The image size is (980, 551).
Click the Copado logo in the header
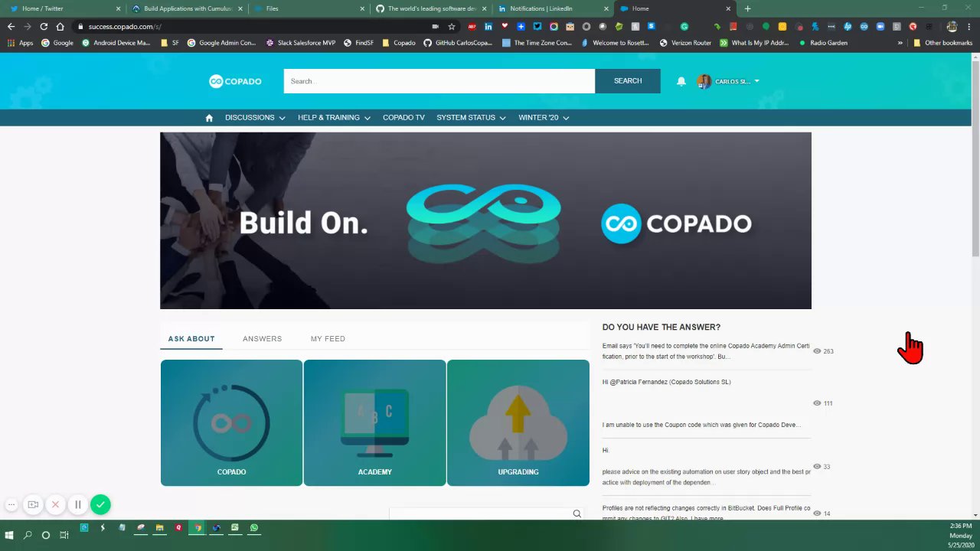[235, 81]
